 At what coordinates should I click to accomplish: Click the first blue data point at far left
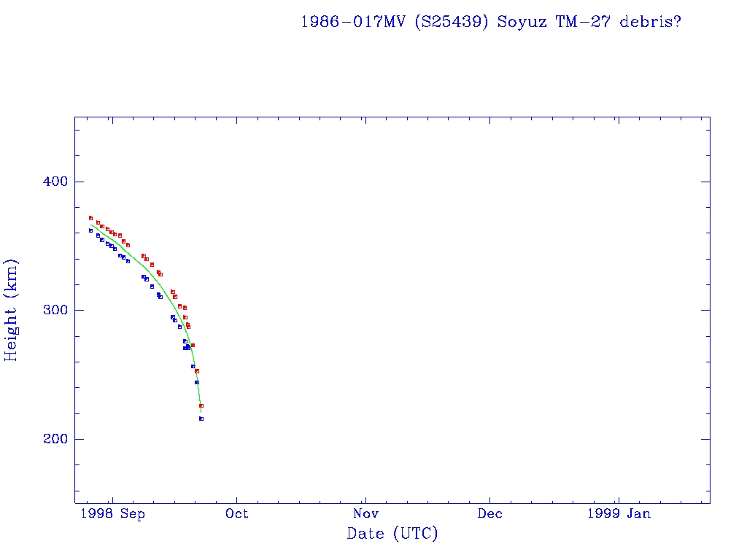point(90,230)
